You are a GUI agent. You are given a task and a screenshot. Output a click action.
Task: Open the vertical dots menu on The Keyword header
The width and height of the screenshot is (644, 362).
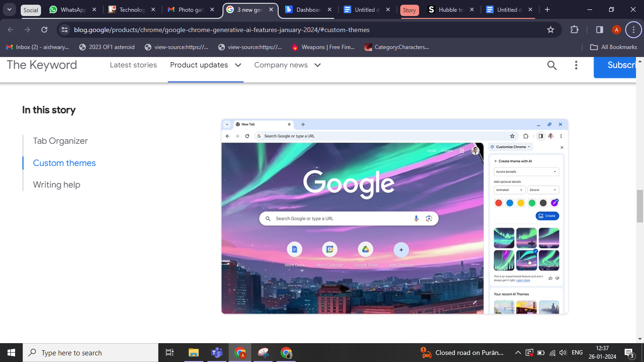coord(576,65)
